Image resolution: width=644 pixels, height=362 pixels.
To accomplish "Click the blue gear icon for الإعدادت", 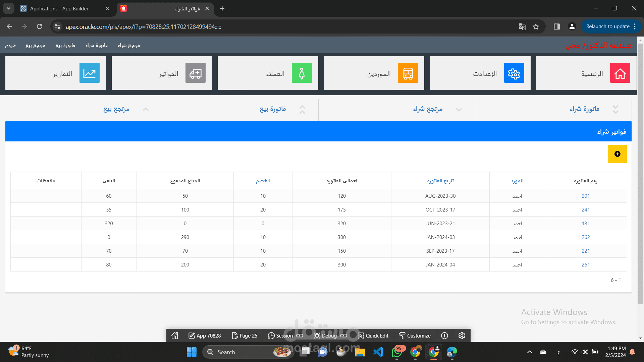I will (514, 73).
